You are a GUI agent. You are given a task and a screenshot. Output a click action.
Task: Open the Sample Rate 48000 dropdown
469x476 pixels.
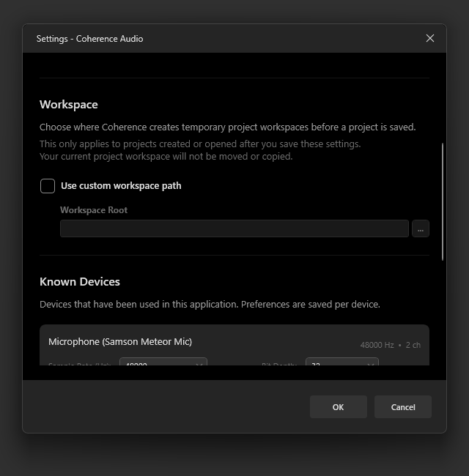163,362
